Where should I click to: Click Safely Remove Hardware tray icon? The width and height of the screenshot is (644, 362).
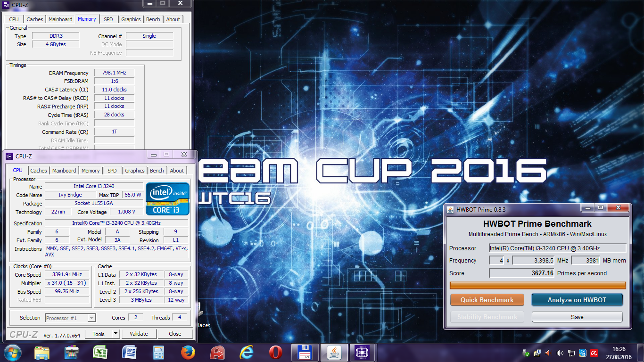527,353
